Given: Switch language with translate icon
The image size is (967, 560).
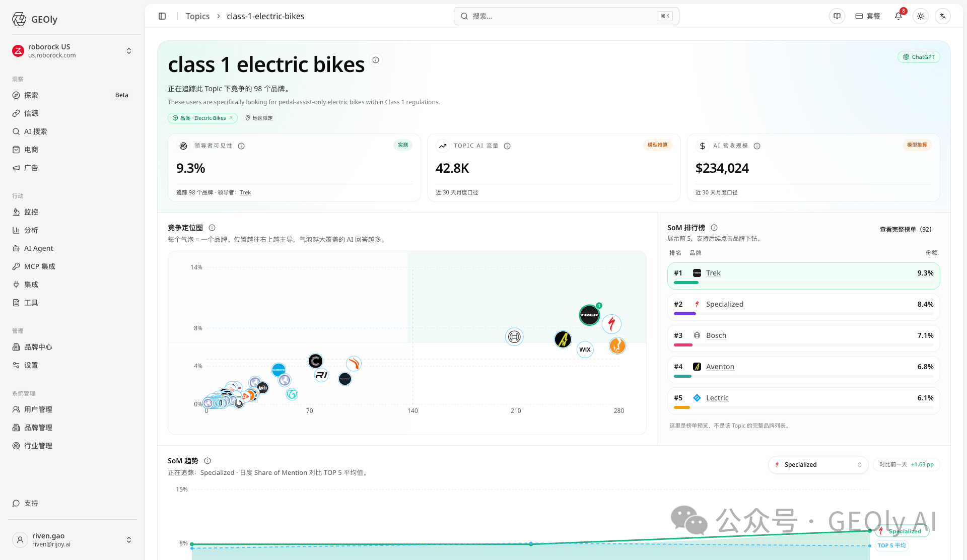Looking at the screenshot, I should pos(943,16).
